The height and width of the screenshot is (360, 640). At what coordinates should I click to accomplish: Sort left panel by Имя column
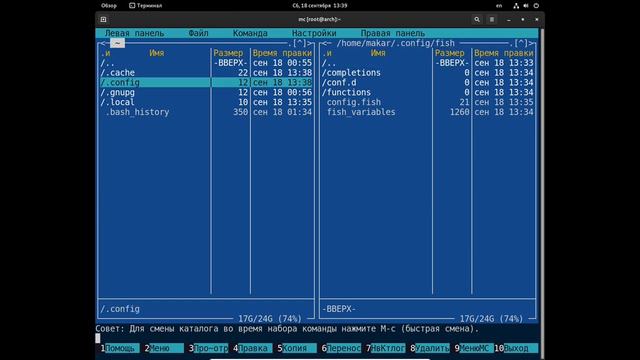coord(157,53)
